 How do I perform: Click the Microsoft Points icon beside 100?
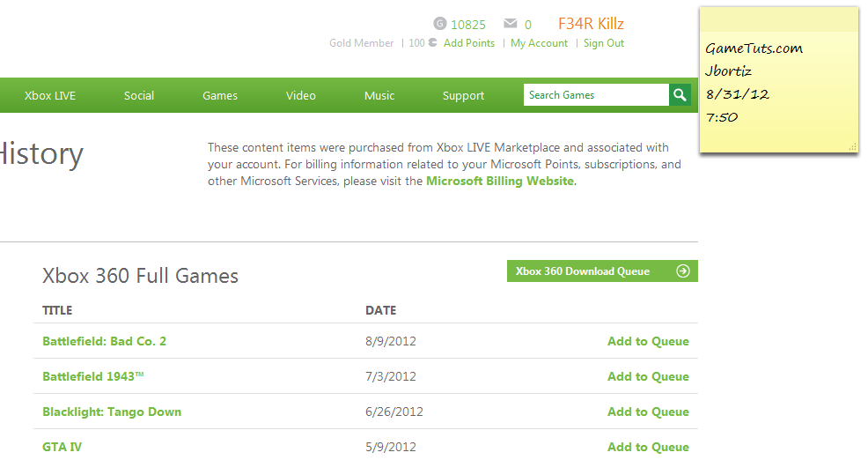432,43
